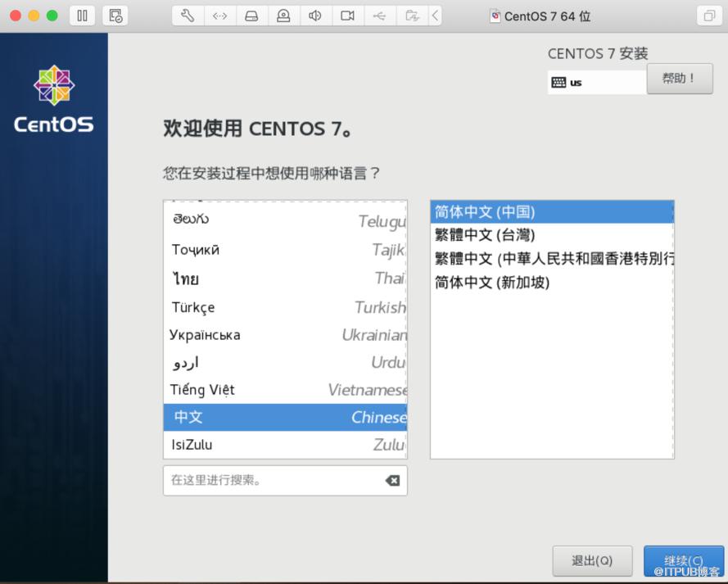Viewport: 728px width, 584px height.
Task: Open VM settings via the wrench icon
Action: (188, 16)
